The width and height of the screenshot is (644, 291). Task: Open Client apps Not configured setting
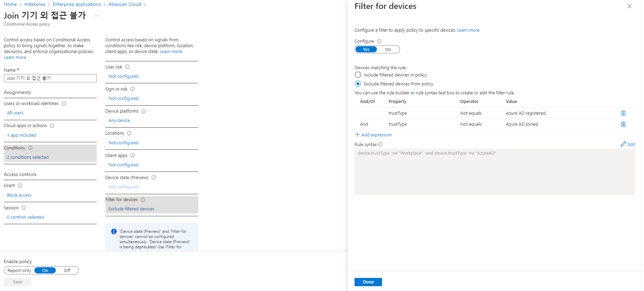pos(123,165)
